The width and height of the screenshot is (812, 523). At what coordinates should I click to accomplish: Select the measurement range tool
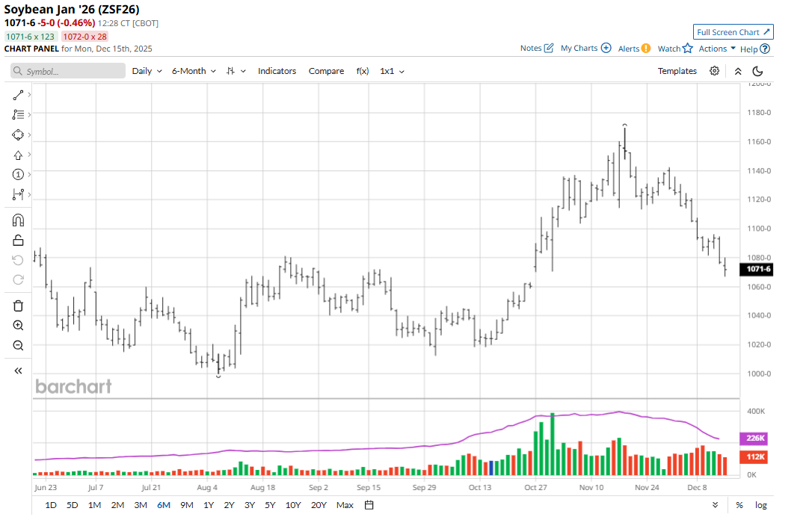[18, 194]
